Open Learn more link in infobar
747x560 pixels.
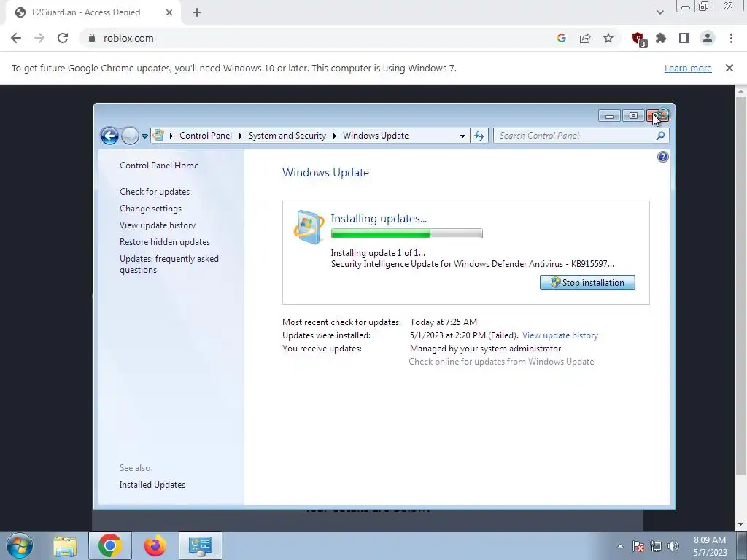tap(688, 68)
